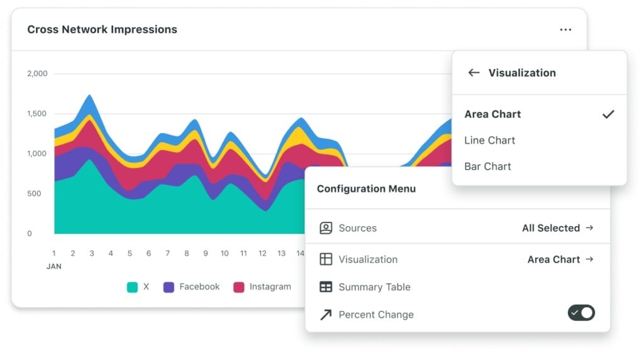Image resolution: width=644 pixels, height=360 pixels.
Task: Click the back arrow beside Visualization
Action: (474, 73)
